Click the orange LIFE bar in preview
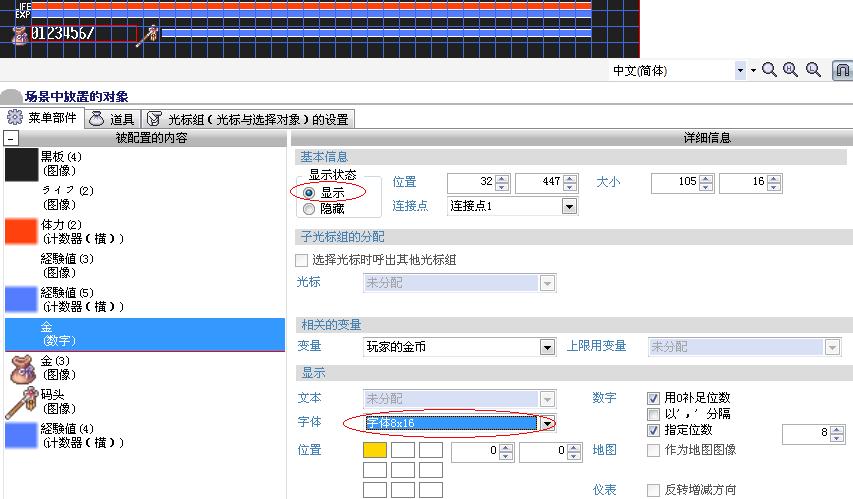This screenshot has width=853, height=499. [312, 6]
